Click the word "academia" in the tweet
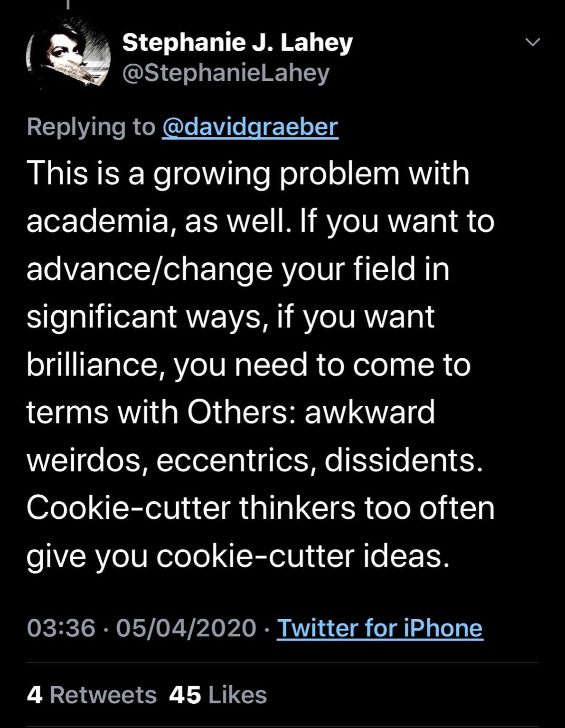Viewport: 565px width, 728px height. [97, 221]
